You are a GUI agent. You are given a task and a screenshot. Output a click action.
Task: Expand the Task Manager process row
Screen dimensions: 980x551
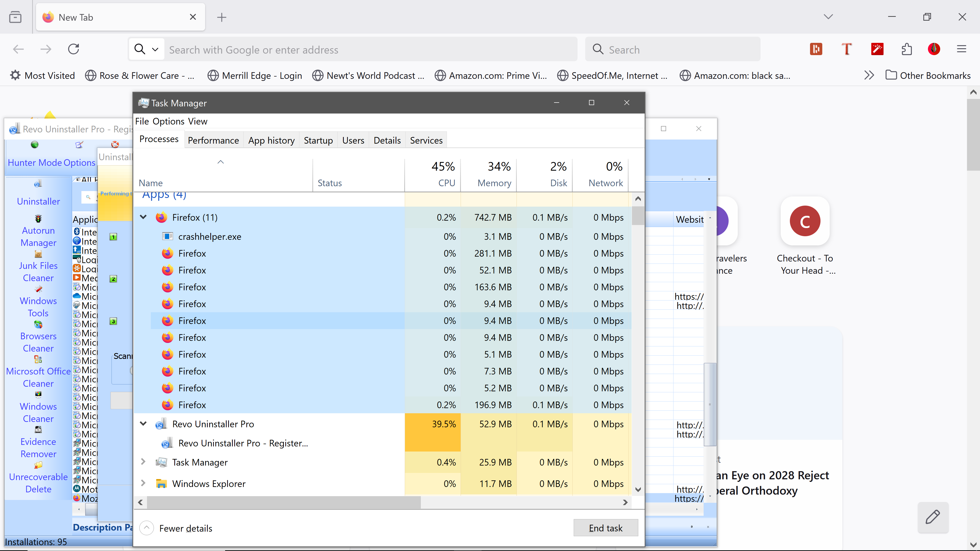pos(143,462)
